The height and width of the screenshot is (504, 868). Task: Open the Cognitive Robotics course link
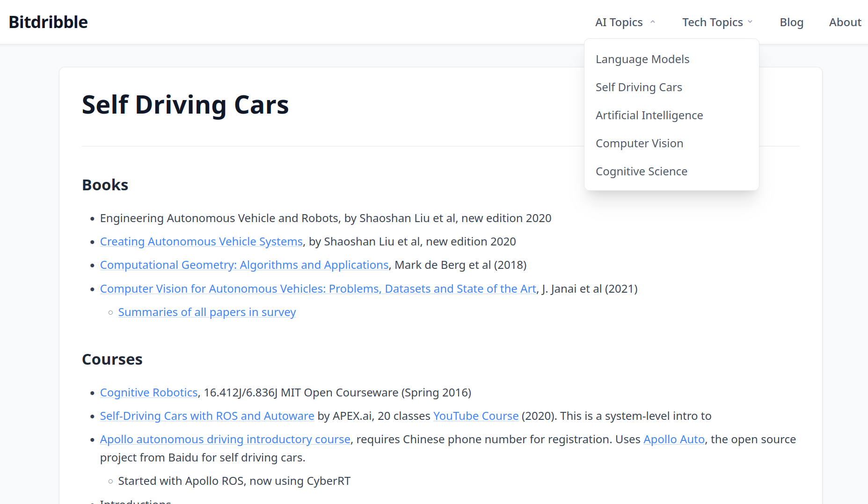149,393
